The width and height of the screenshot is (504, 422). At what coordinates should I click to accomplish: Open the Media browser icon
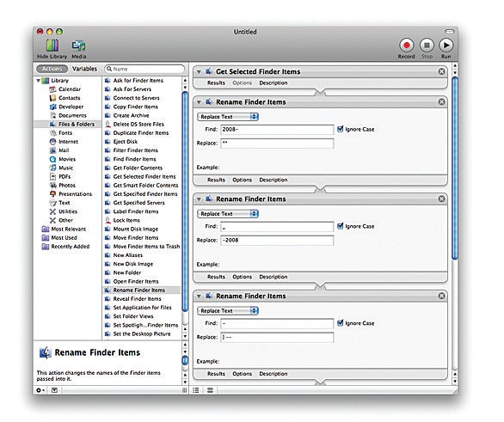pyautogui.click(x=79, y=46)
